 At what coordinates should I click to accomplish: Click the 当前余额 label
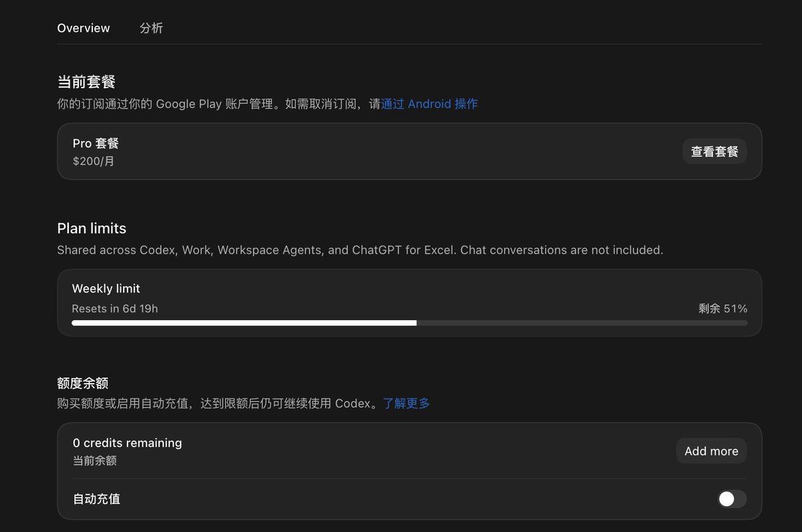[x=94, y=461]
